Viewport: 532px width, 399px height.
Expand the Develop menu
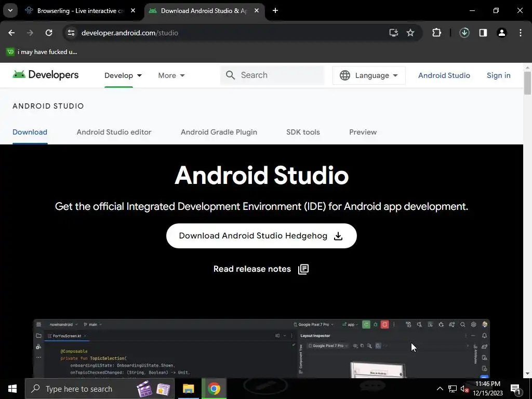[x=123, y=75]
